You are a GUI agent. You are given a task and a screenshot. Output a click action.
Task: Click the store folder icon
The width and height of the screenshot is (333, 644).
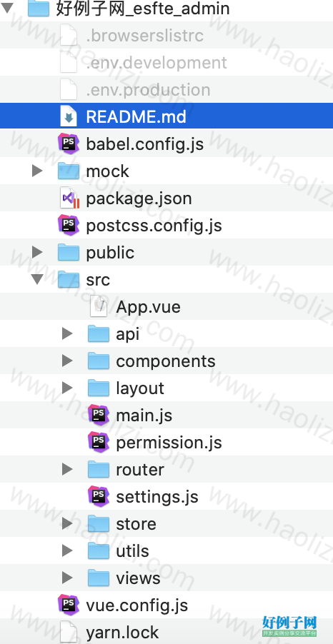(99, 523)
